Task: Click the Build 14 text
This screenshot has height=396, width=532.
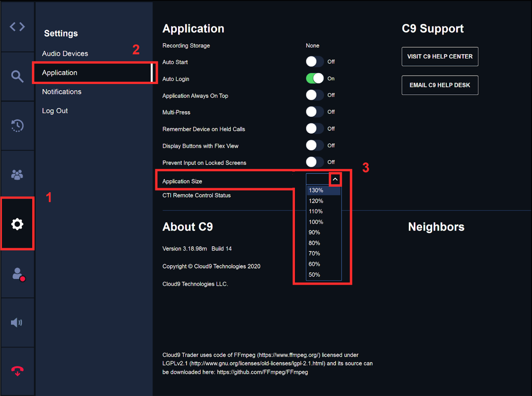Action: coord(222,248)
